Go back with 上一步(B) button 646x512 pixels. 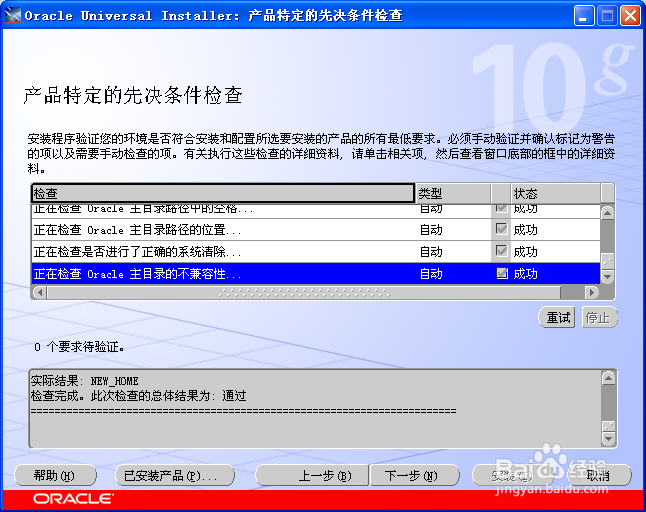click(312, 476)
